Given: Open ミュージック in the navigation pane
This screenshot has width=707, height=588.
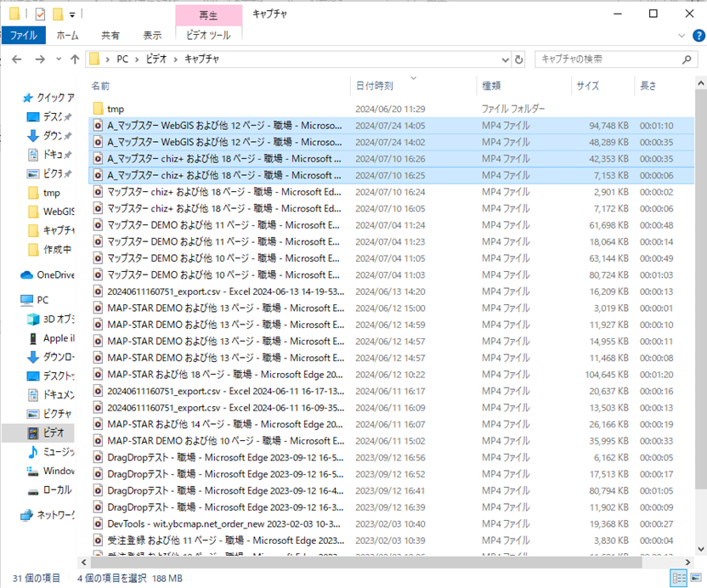Looking at the screenshot, I should point(51,452).
